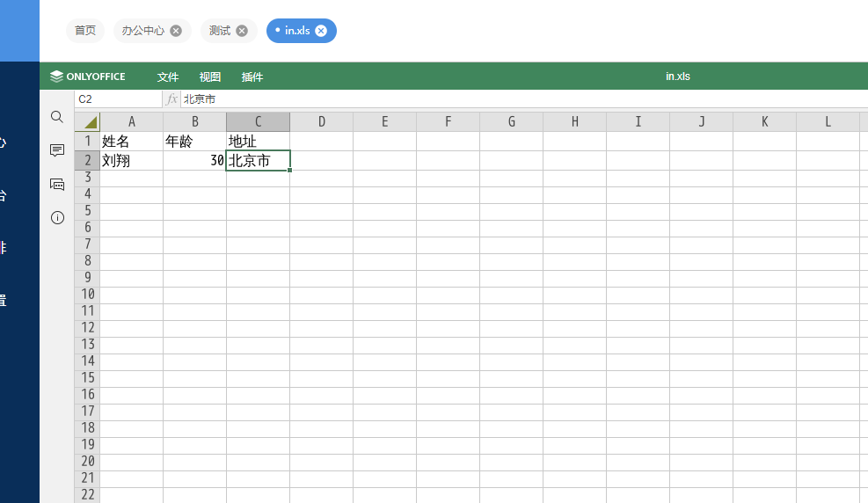Select column B header

(x=195, y=121)
